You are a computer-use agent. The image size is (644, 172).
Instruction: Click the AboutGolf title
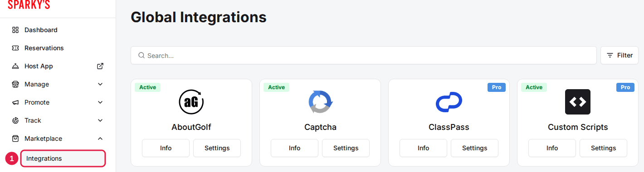(x=191, y=127)
